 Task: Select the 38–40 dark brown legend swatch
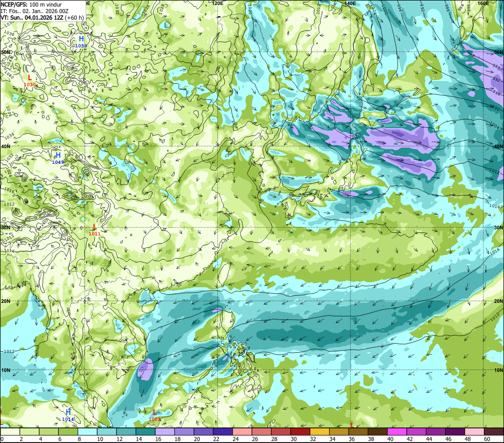pyautogui.click(x=377, y=431)
